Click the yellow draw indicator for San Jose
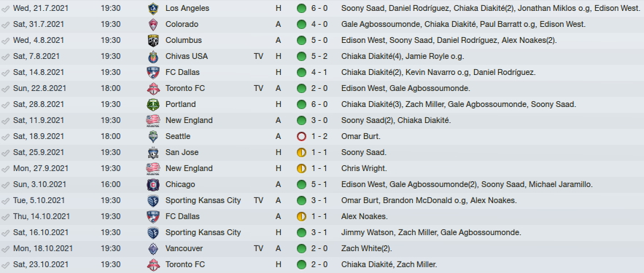 point(301,152)
